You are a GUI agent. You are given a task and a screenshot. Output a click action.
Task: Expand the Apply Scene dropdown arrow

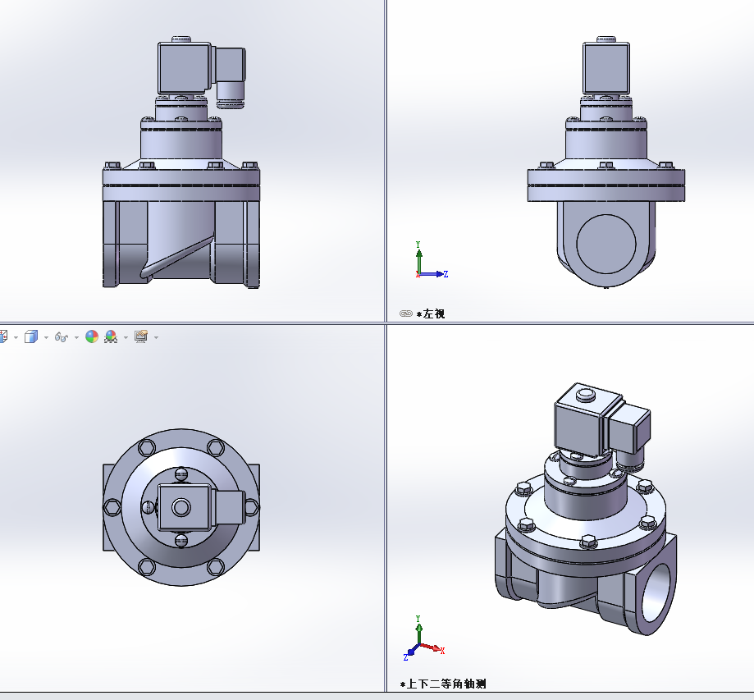tap(126, 338)
